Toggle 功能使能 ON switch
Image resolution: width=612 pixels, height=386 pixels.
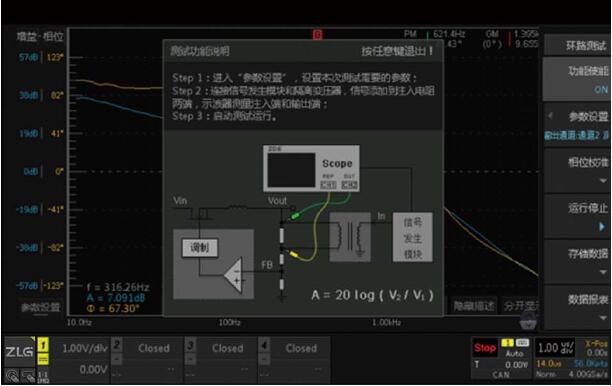[576, 79]
